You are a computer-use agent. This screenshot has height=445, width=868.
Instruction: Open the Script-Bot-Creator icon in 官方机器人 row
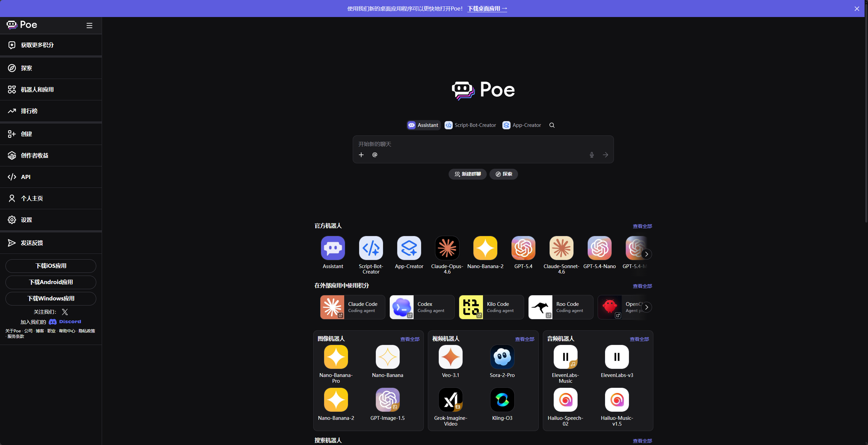[x=371, y=248]
